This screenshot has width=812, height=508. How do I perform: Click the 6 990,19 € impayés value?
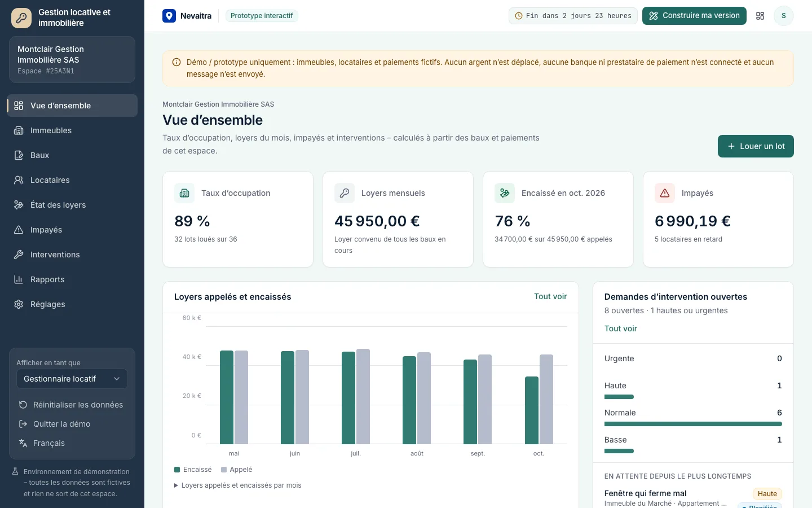click(692, 221)
